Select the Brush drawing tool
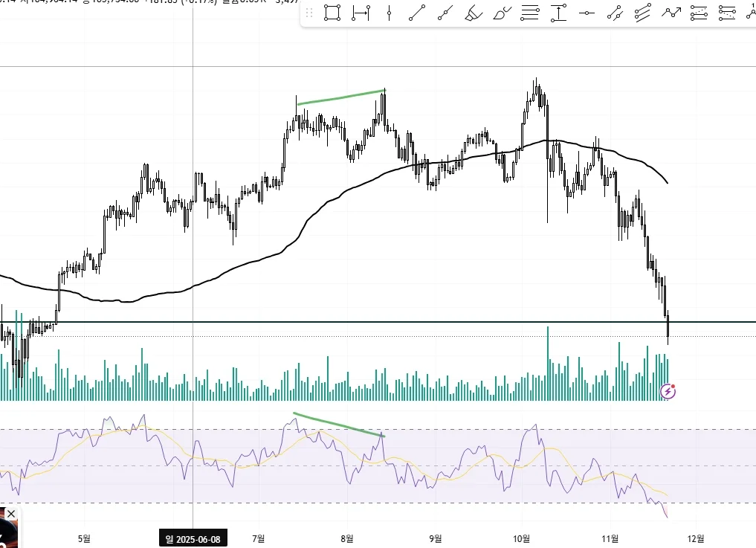This screenshot has width=756, height=548. coord(502,13)
